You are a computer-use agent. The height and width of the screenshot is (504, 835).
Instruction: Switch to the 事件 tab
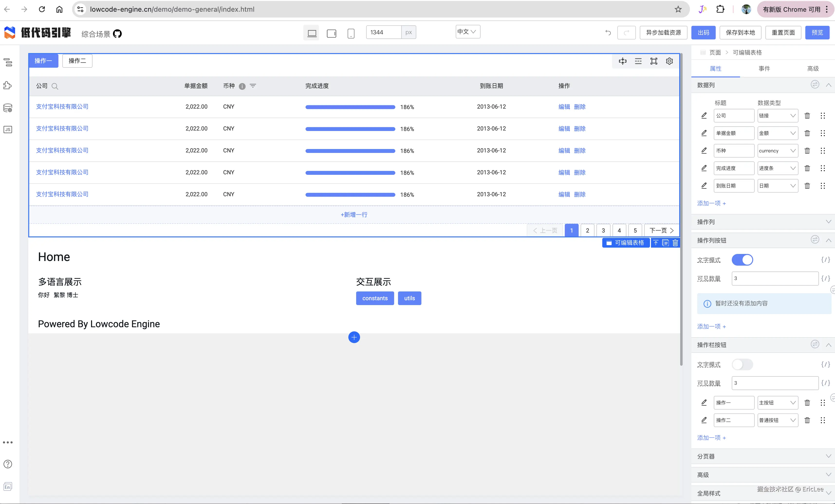click(764, 68)
